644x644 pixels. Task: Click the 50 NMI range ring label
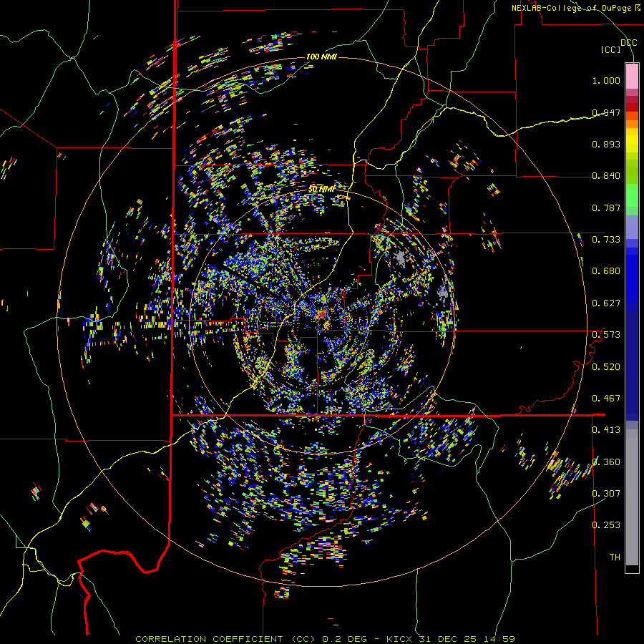coord(321,189)
